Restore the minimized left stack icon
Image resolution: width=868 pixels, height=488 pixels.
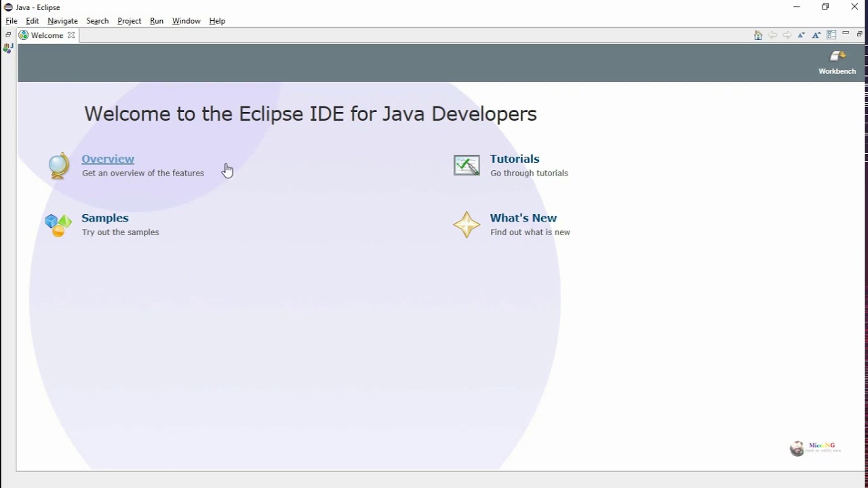[x=8, y=35]
